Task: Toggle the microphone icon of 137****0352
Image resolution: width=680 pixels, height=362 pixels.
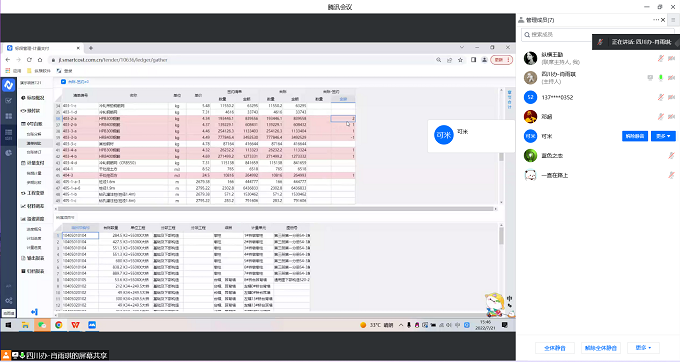Action: point(660,97)
